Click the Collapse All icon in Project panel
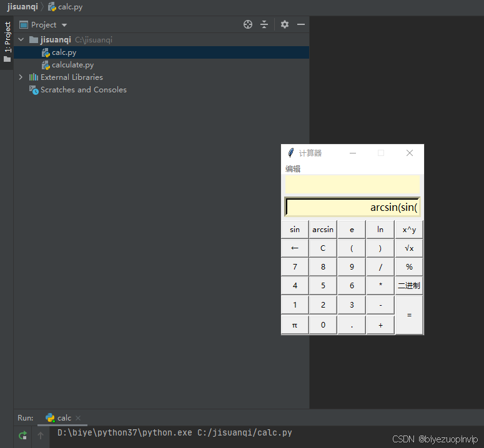 coord(264,24)
